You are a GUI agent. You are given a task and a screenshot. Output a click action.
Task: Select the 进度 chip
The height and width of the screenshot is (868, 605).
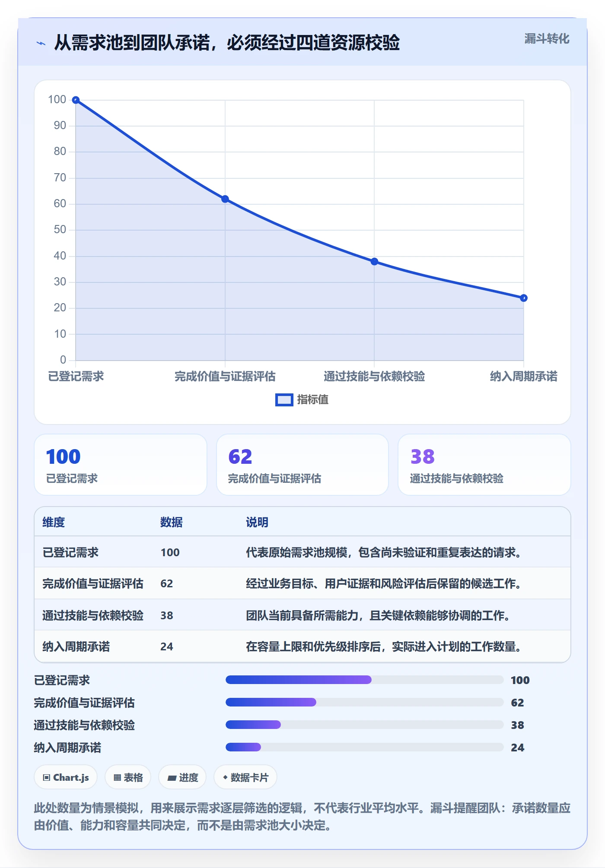click(182, 777)
